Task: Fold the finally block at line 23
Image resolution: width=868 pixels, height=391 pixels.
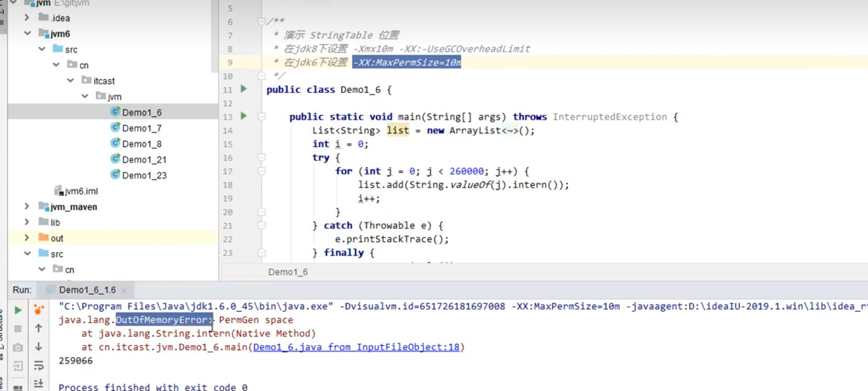Action: coord(261,253)
